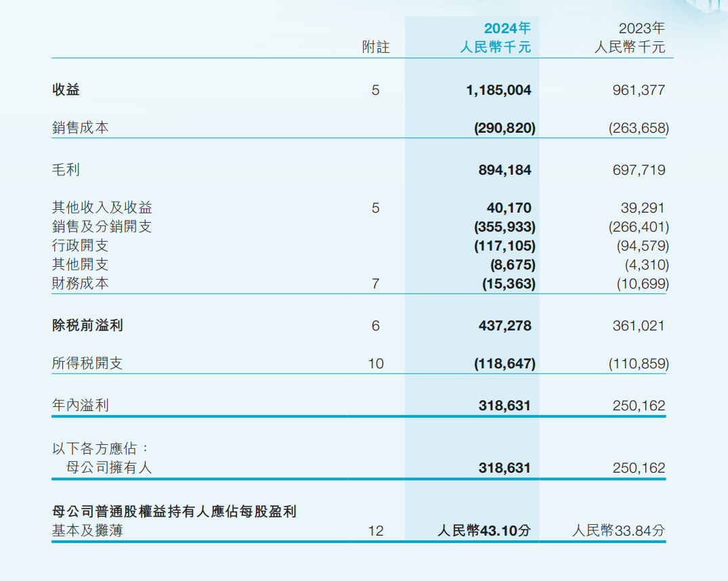The image size is (728, 581).
Task: Click the 銷售及分銷開支 row label
Action: (102, 227)
